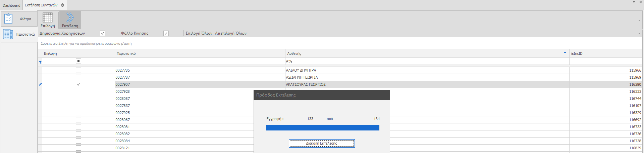Click the funnel icon at the filter row start

pos(40,62)
